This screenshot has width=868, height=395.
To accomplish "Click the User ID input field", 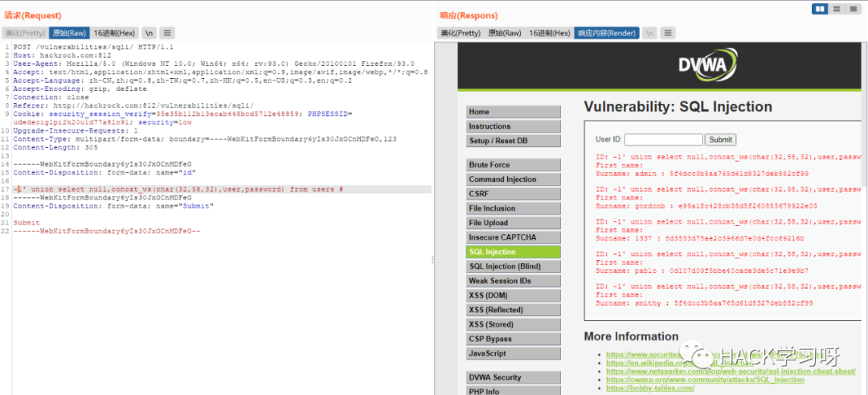I will [663, 140].
